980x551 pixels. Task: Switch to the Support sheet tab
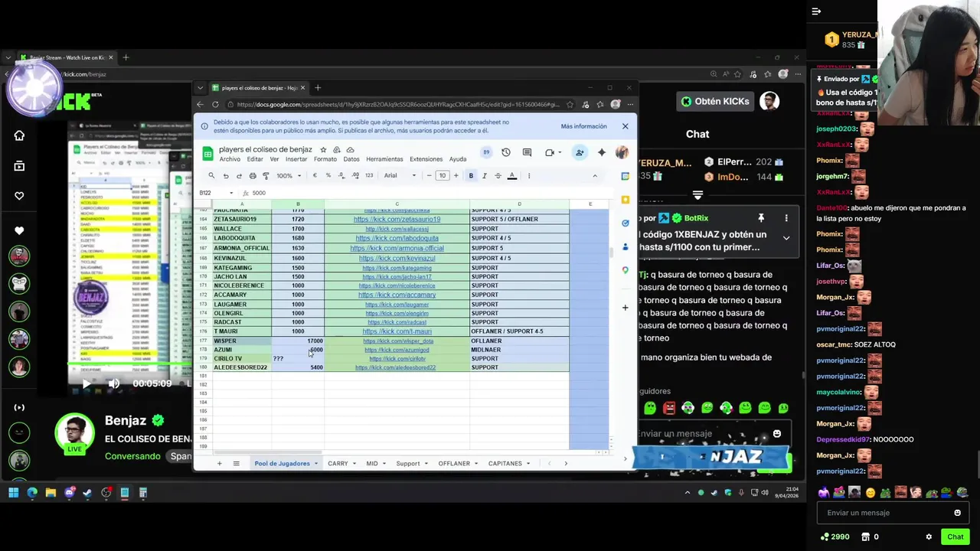407,464
